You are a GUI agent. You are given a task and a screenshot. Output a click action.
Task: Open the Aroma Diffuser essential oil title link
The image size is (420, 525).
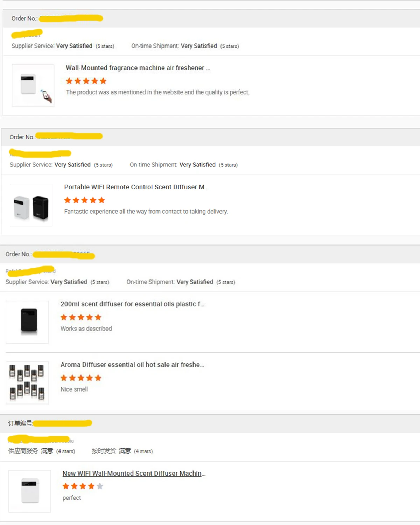(132, 365)
